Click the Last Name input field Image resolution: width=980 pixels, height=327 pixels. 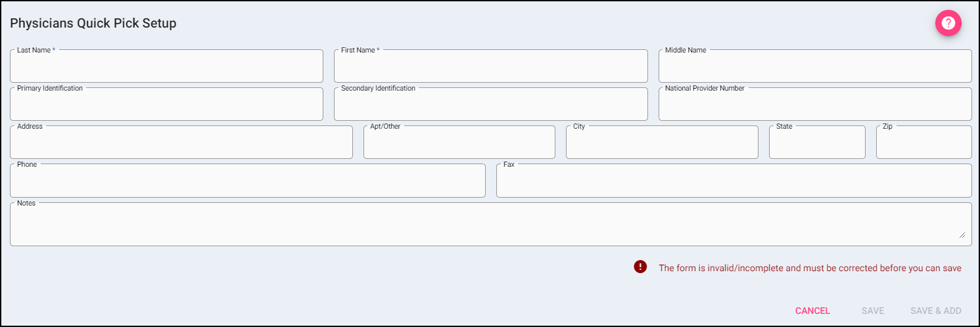point(166,67)
